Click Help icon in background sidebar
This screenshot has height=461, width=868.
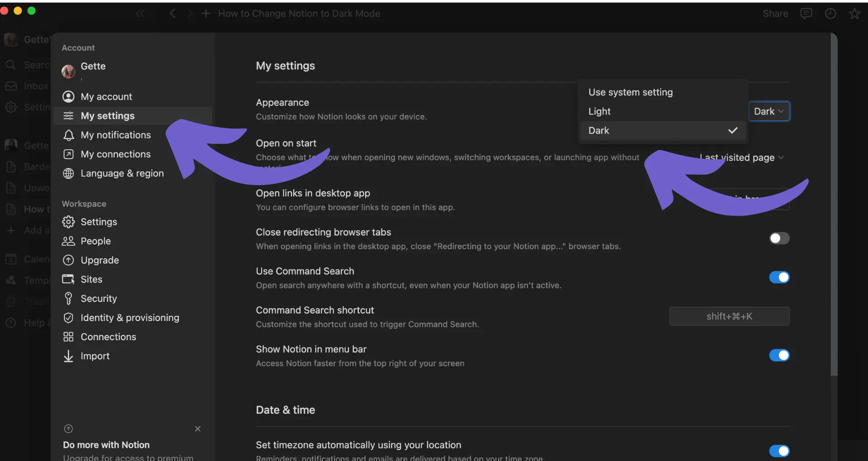click(x=11, y=323)
